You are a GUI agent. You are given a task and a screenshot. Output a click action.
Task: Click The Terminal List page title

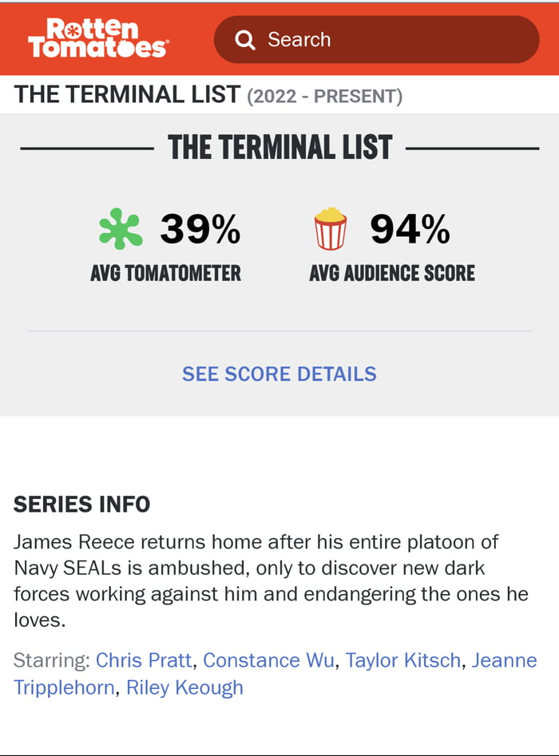tap(127, 94)
